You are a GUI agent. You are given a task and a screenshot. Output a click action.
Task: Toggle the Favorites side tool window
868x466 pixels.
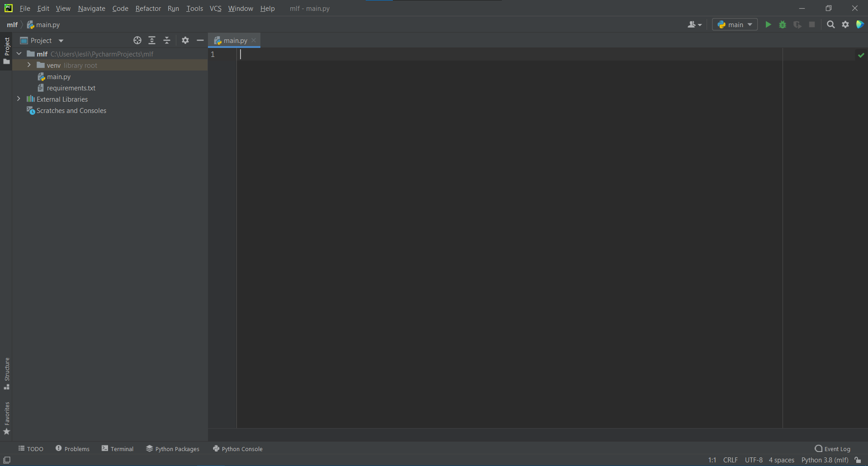[x=6, y=419]
